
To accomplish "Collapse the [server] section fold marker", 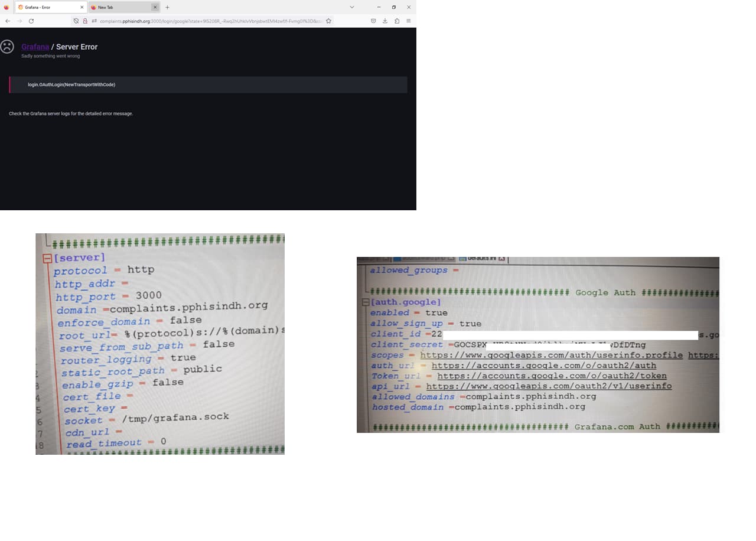I will click(x=47, y=258).
